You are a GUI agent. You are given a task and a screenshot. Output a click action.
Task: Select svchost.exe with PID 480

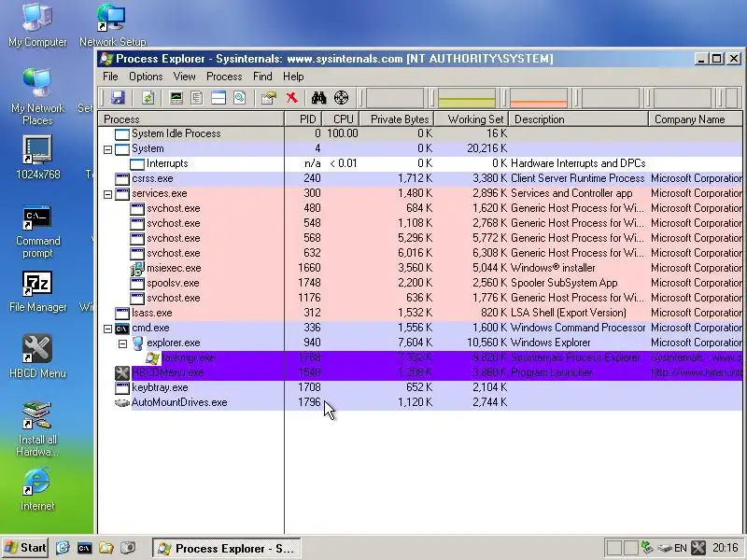[420, 208]
